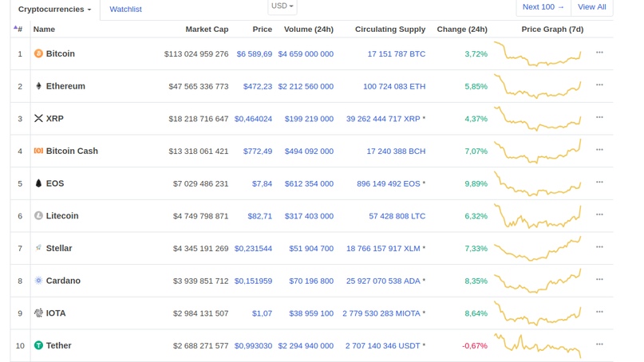This screenshot has height=362, width=644.
Task: Open the three-dot menu for Litecoin row
Action: click(x=599, y=214)
